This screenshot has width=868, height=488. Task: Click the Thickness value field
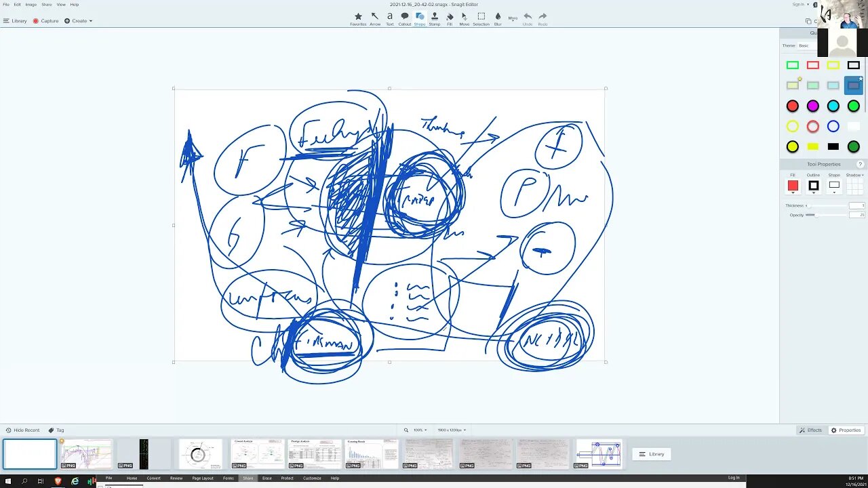click(857, 205)
